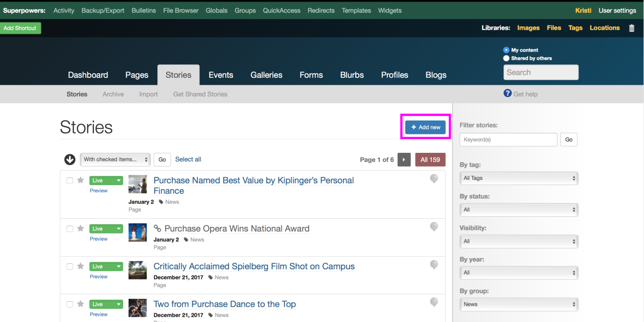Switch to the Events tab
644x322 pixels.
pyautogui.click(x=221, y=75)
